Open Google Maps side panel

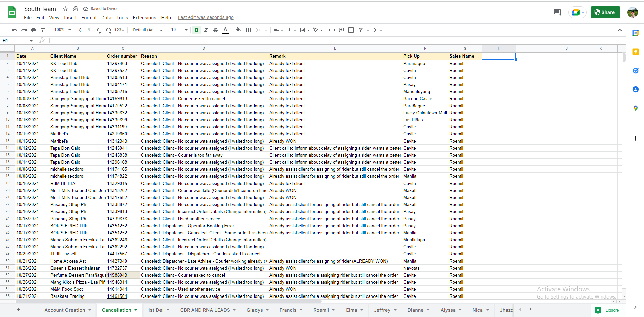[635, 108]
